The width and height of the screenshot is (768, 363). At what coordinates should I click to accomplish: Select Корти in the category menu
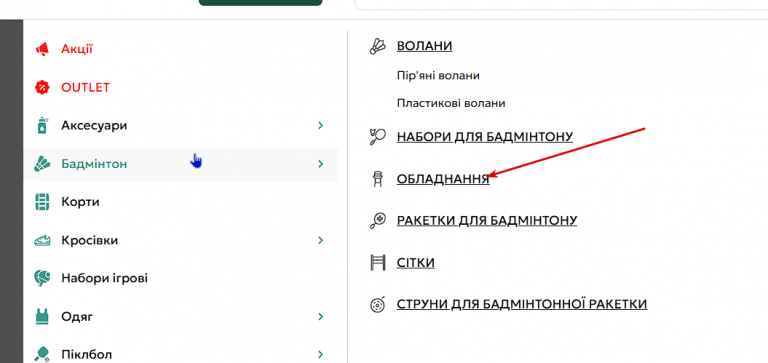point(80,202)
